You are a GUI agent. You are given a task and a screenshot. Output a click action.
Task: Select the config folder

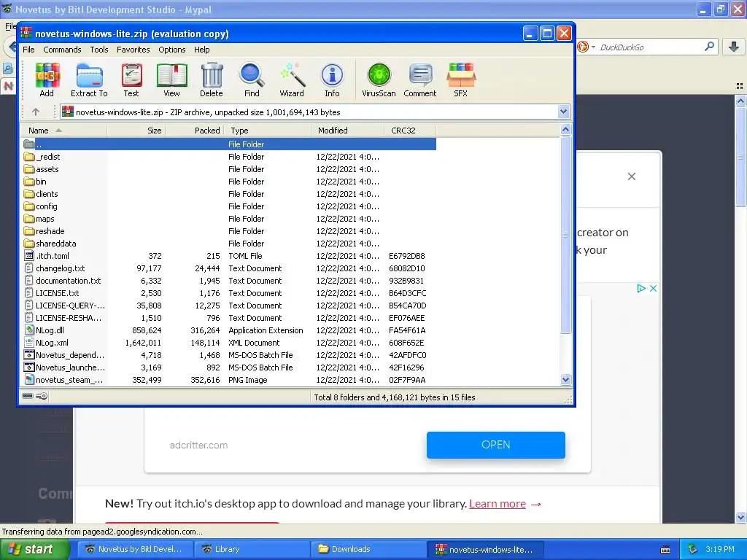tap(41, 206)
